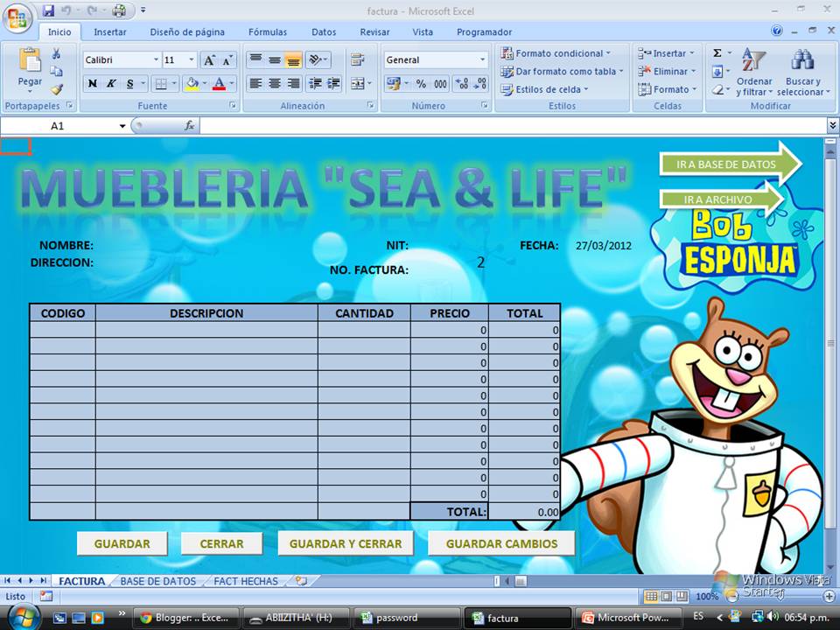Toggle italic K formatting

111,84
